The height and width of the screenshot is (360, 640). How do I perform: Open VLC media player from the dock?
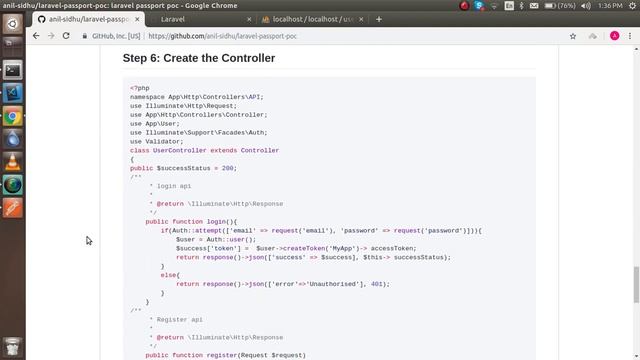[x=13, y=162]
